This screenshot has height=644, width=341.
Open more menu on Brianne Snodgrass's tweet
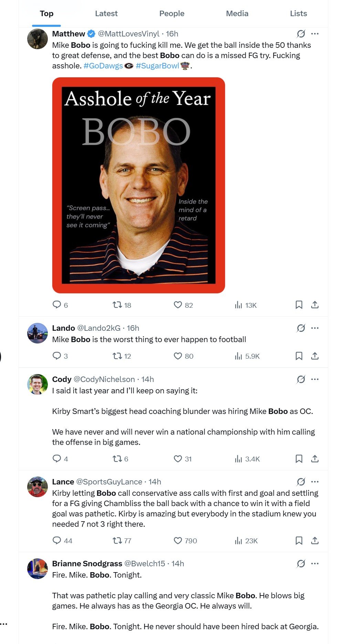[x=315, y=564]
